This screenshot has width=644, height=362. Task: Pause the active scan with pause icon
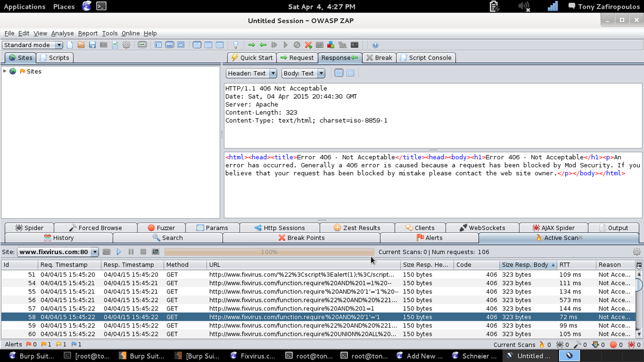131,252
